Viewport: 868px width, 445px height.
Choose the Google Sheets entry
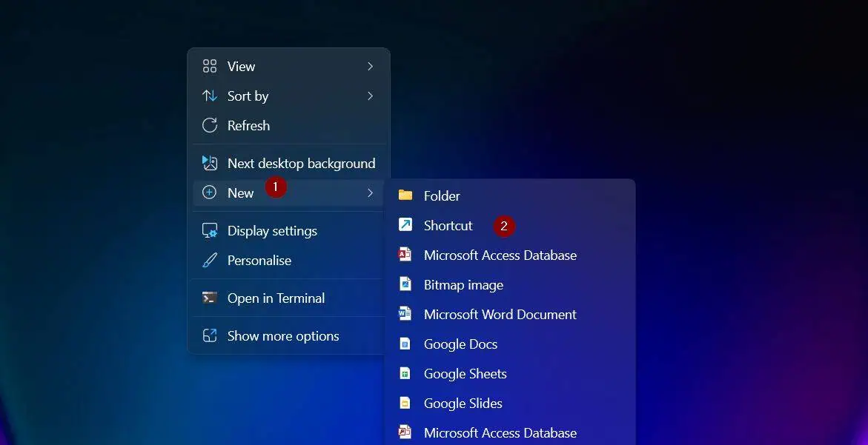point(510,374)
